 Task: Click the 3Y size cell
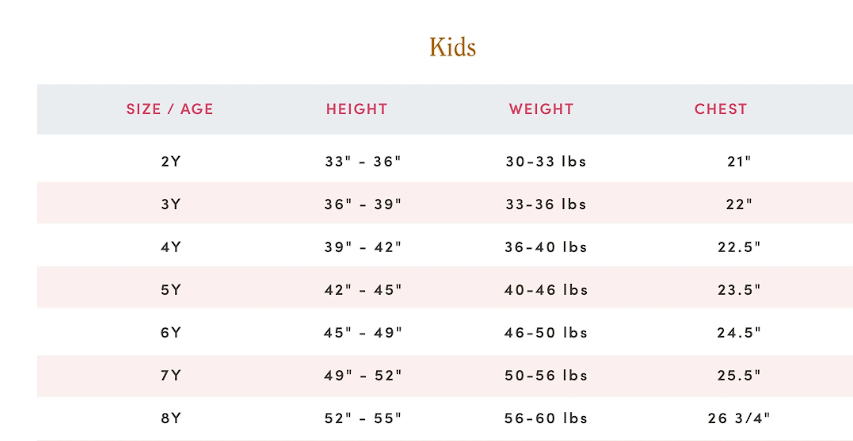pyautogui.click(x=171, y=204)
